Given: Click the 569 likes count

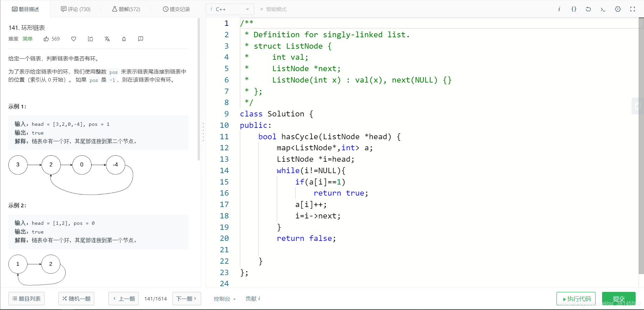Looking at the screenshot, I should tap(56, 39).
